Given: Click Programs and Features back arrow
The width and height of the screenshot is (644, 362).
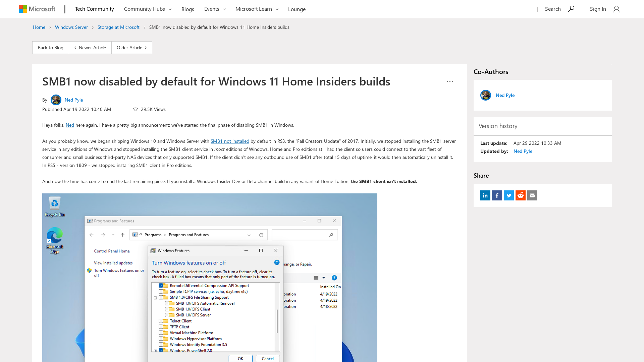Looking at the screenshot, I should (92, 235).
